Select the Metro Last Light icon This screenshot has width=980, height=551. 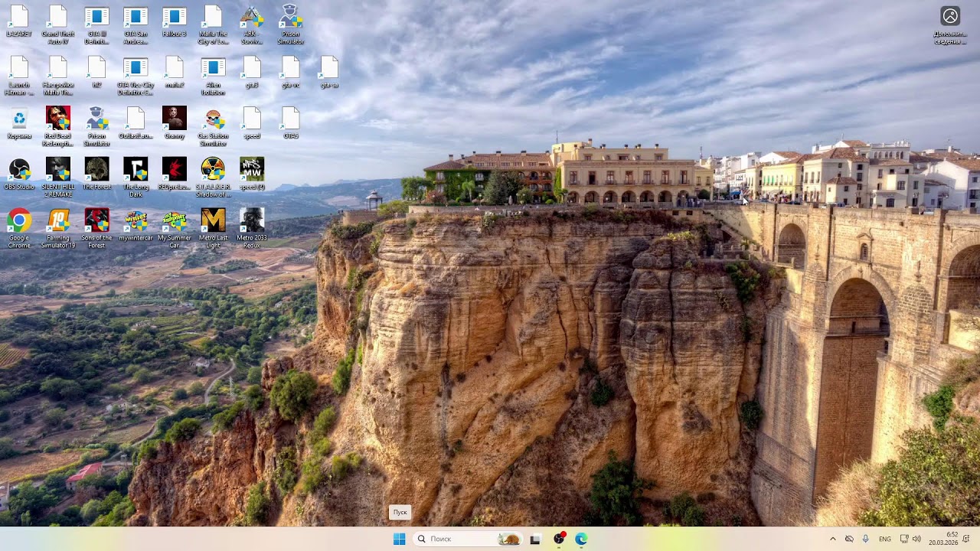(214, 228)
